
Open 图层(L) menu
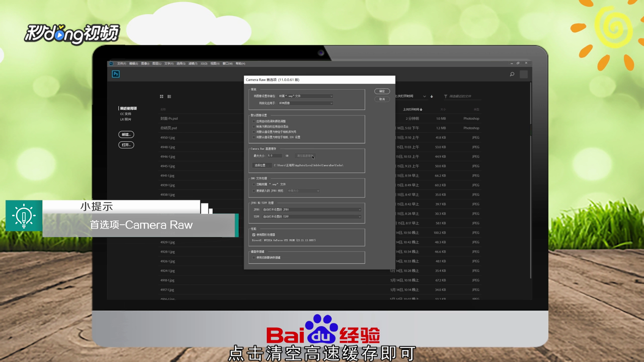point(156,63)
